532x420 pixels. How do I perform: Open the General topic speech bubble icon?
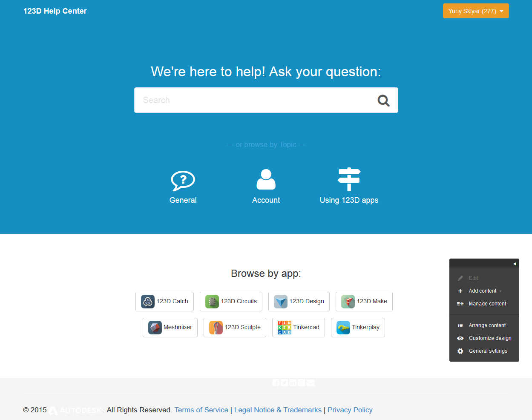183,181
